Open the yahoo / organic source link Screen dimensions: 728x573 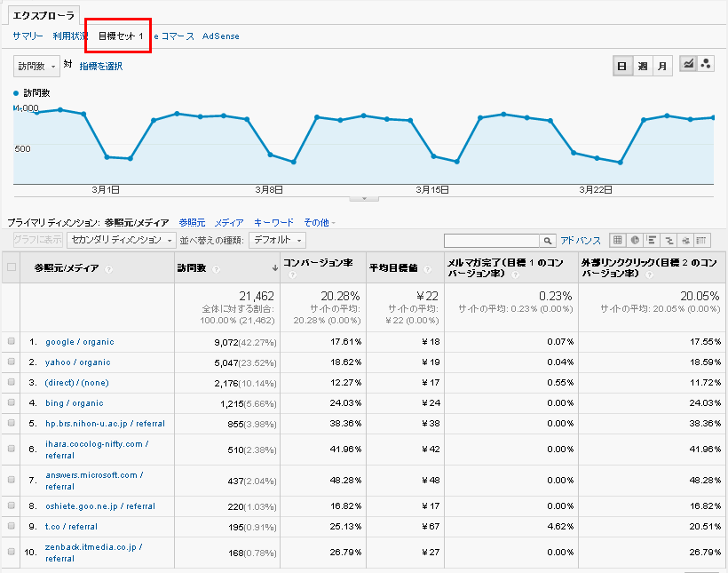79,362
